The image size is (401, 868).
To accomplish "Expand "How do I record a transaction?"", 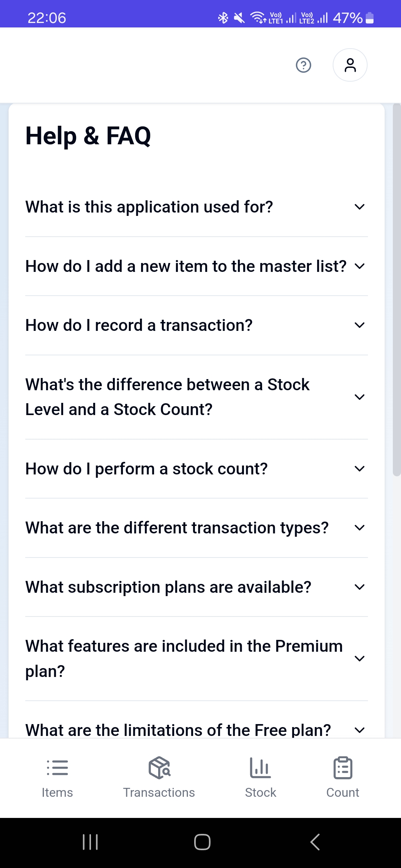I will (196, 325).
